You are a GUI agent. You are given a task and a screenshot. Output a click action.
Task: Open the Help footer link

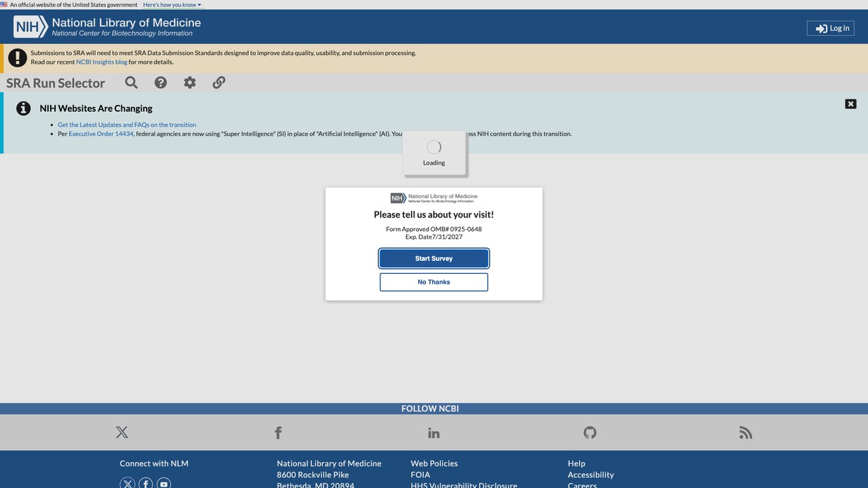point(576,464)
